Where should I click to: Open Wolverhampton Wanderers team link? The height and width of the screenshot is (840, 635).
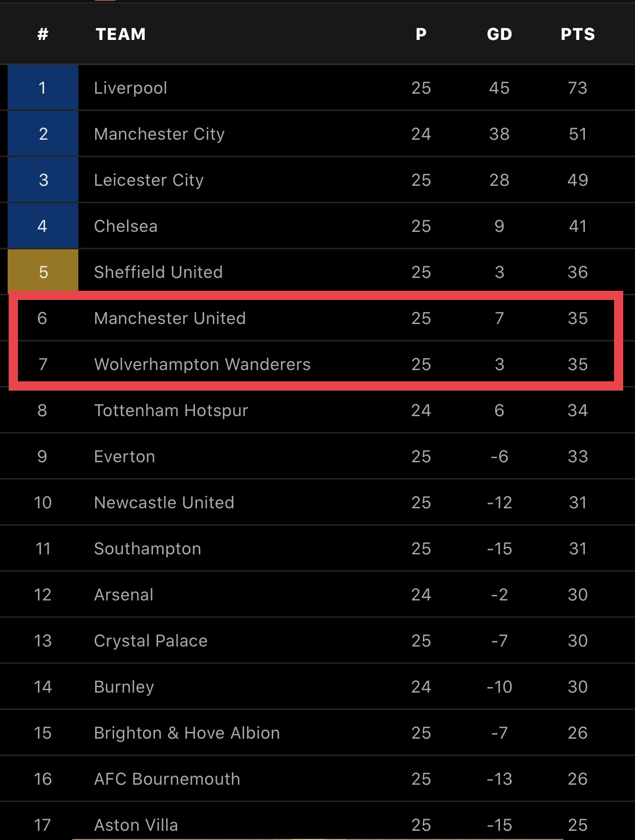[x=202, y=364]
